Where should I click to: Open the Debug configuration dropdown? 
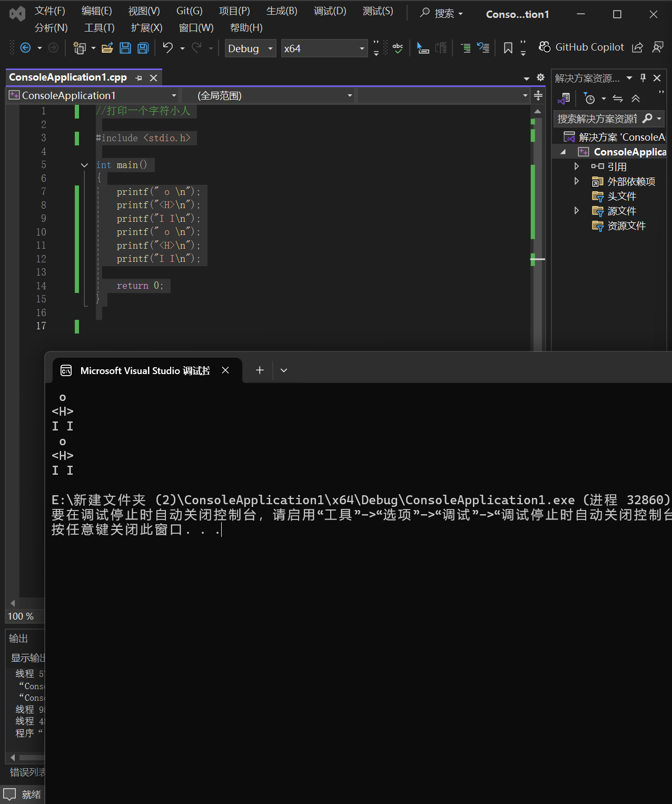coord(251,48)
